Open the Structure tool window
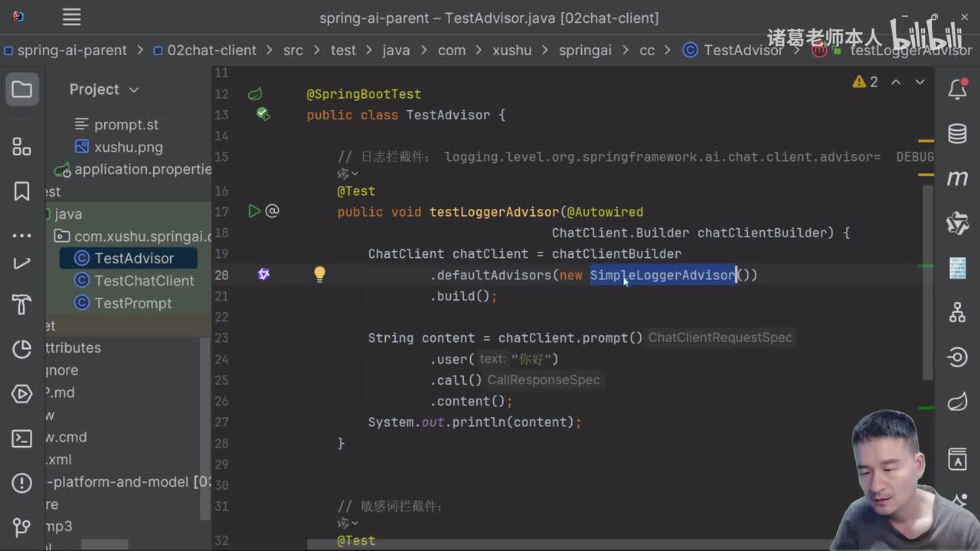 (21, 147)
